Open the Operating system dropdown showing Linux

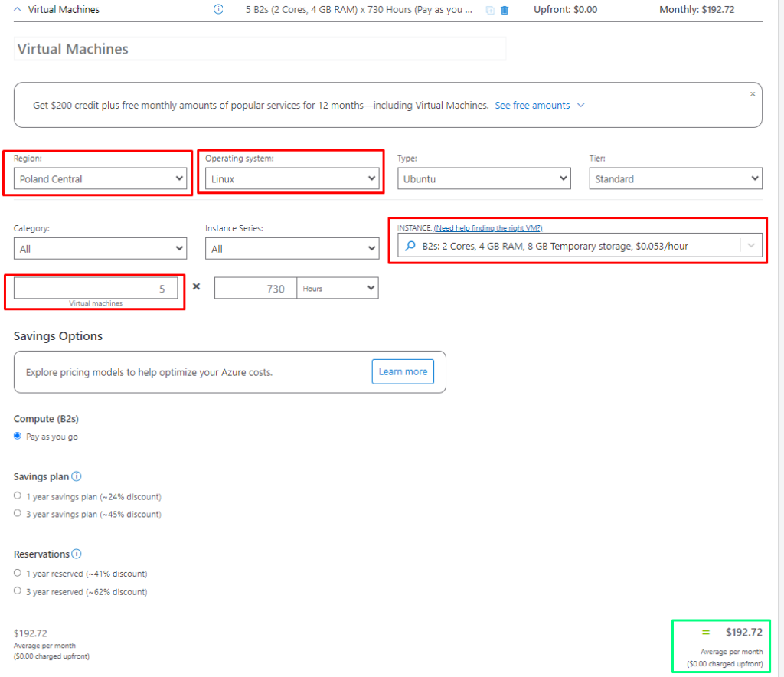(292, 178)
